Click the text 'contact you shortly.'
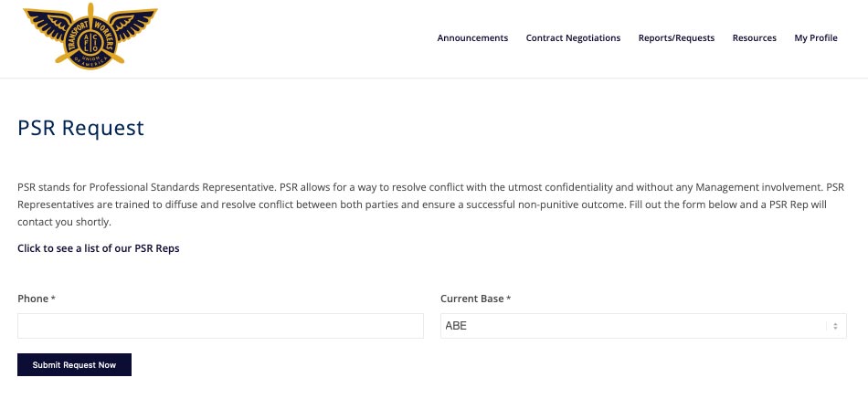This screenshot has height=409, width=868. [64, 223]
